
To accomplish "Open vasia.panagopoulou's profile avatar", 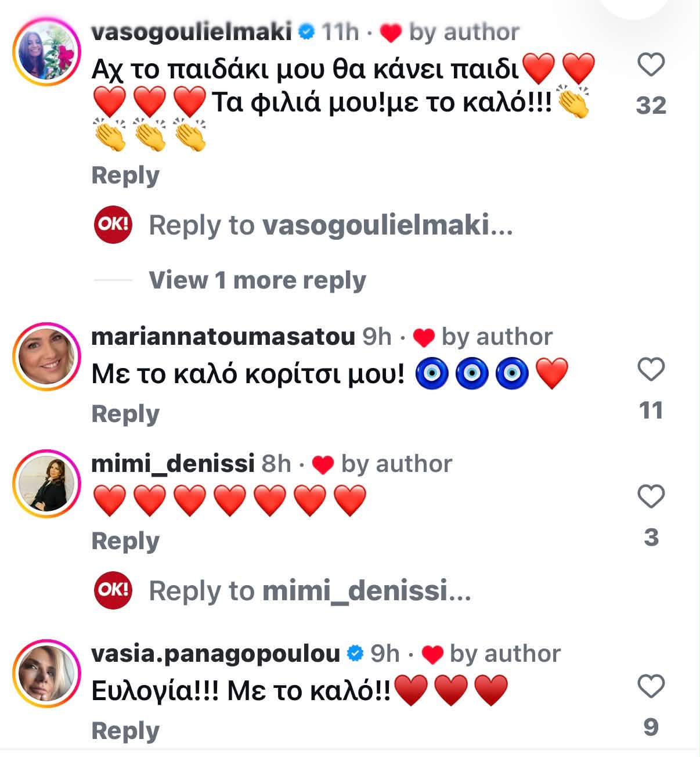I will point(46,673).
